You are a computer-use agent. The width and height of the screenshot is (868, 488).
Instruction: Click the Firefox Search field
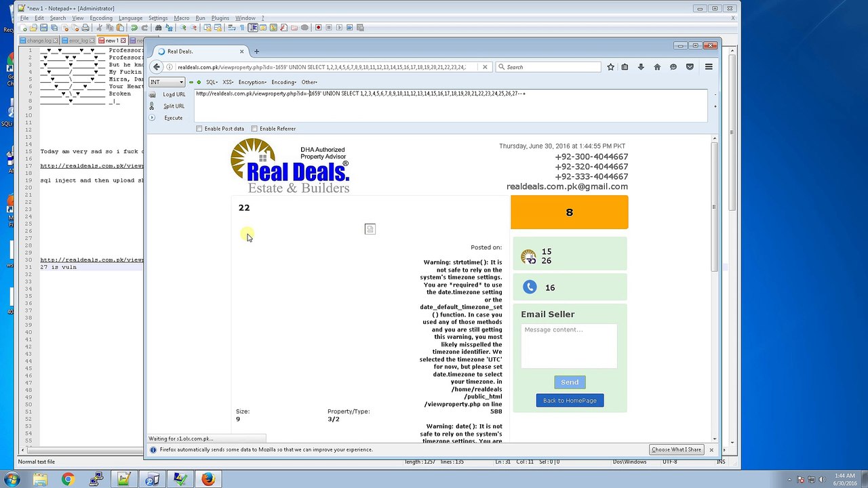click(x=548, y=67)
